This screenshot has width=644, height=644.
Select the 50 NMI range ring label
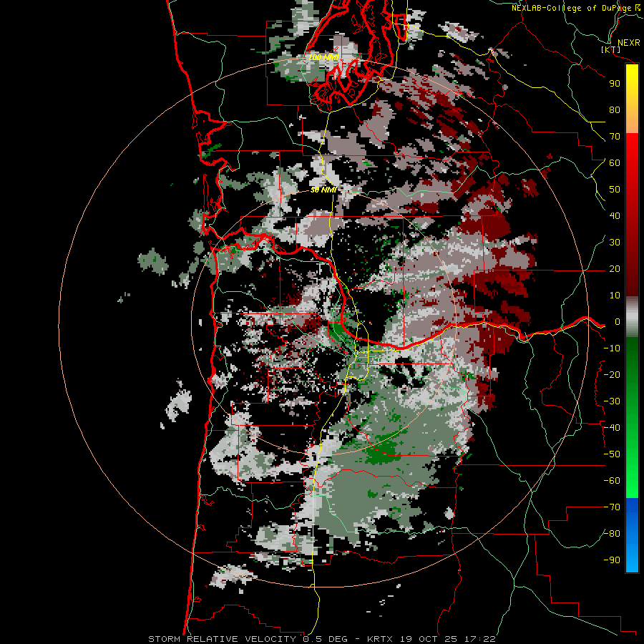pos(323,190)
